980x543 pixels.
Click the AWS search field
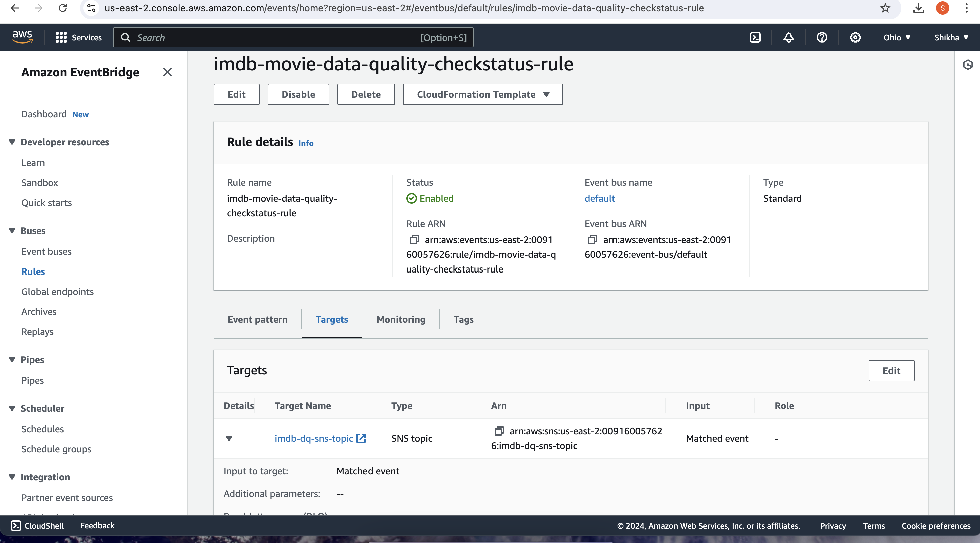point(293,37)
